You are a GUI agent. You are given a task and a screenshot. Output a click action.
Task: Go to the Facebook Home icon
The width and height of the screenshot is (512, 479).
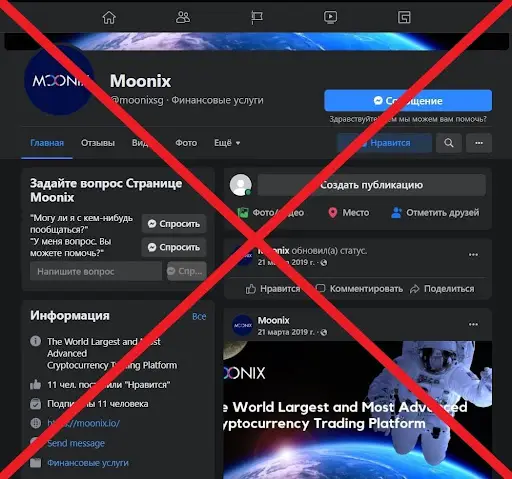[109, 17]
